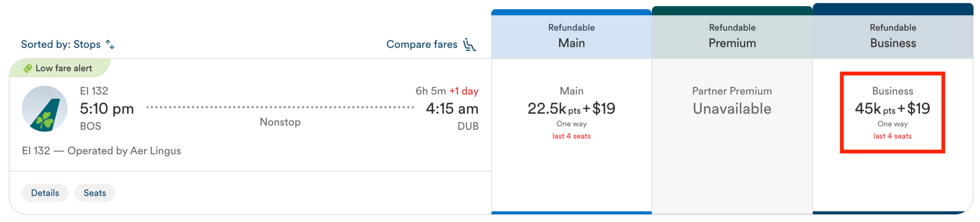Click the DUB arrival airport code
This screenshot has height=222, width=980.
point(468,126)
